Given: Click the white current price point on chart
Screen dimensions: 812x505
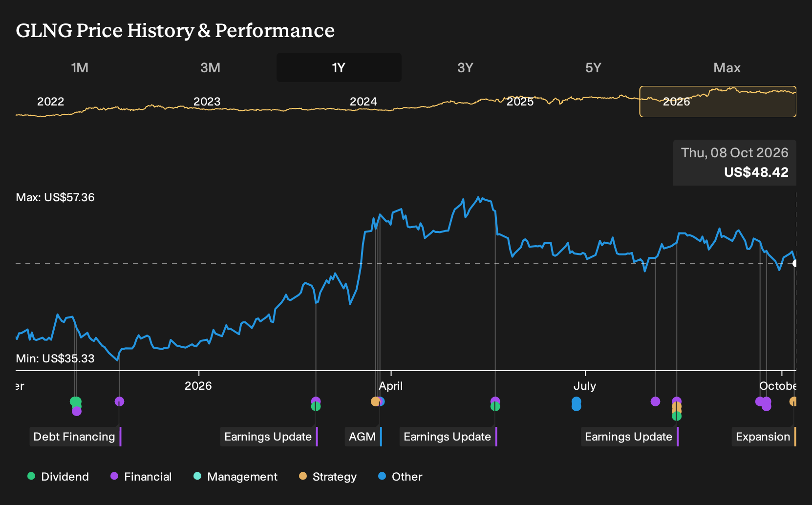Looking at the screenshot, I should [795, 263].
